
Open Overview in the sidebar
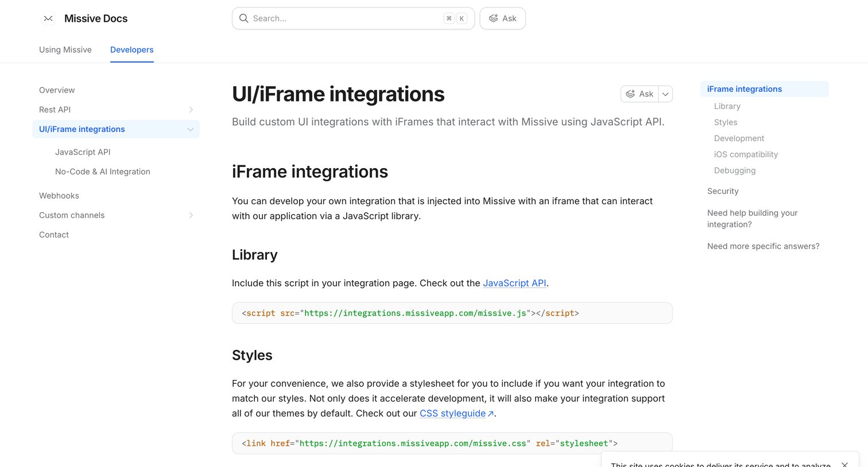tap(57, 90)
